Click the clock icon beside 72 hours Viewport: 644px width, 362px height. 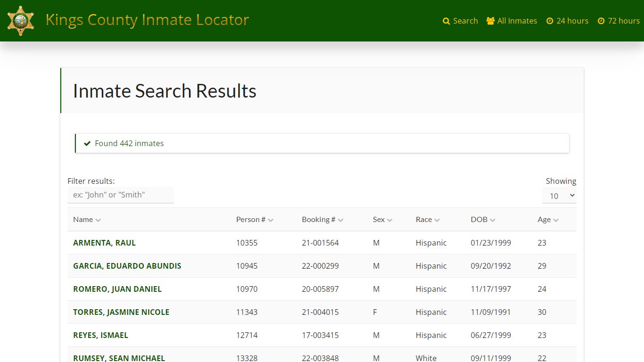point(601,21)
